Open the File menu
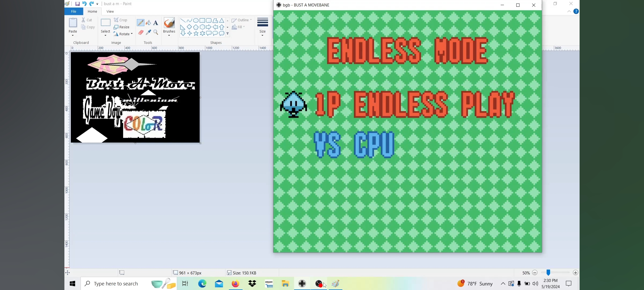Image resolution: width=644 pixels, height=290 pixels. click(x=74, y=11)
